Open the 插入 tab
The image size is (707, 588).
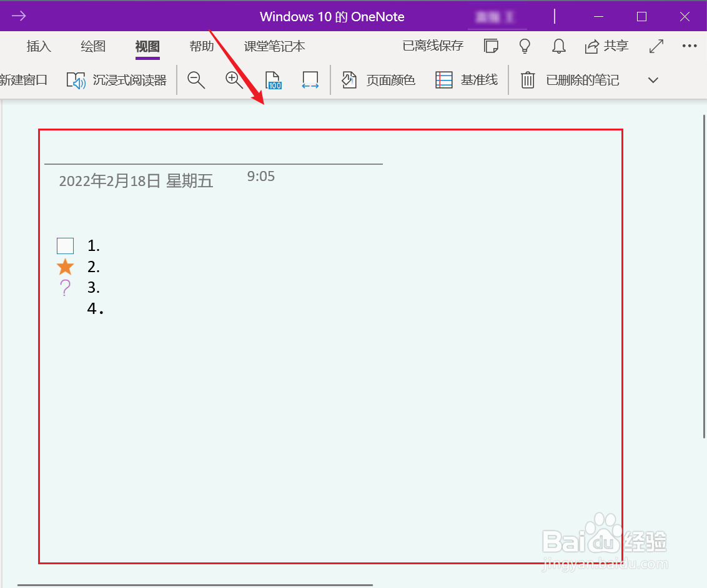tap(39, 46)
